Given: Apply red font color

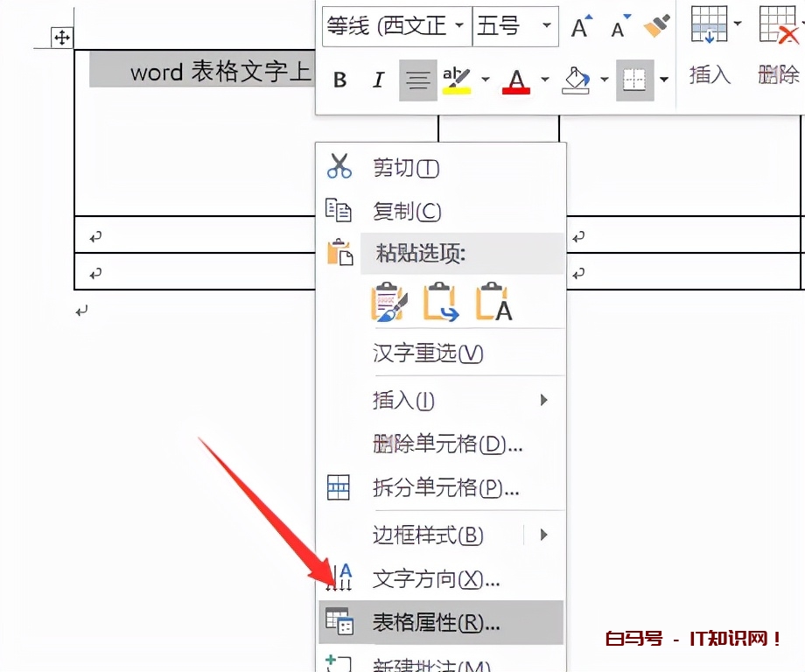Looking at the screenshot, I should 516,80.
